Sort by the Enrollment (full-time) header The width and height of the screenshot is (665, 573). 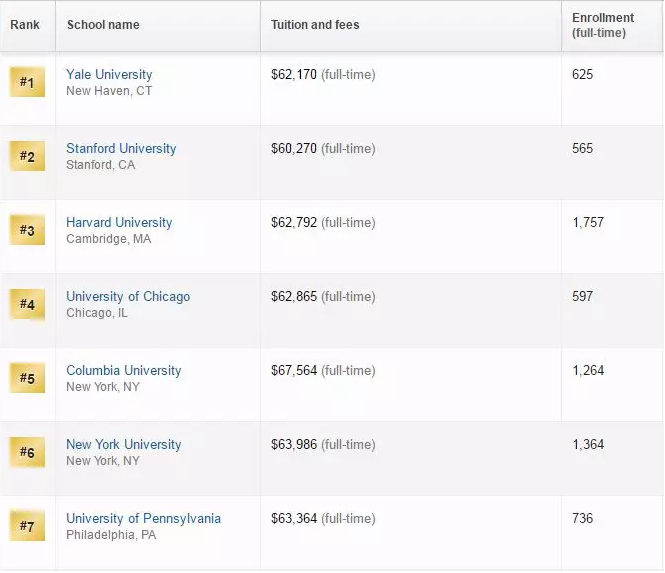pyautogui.click(x=603, y=25)
